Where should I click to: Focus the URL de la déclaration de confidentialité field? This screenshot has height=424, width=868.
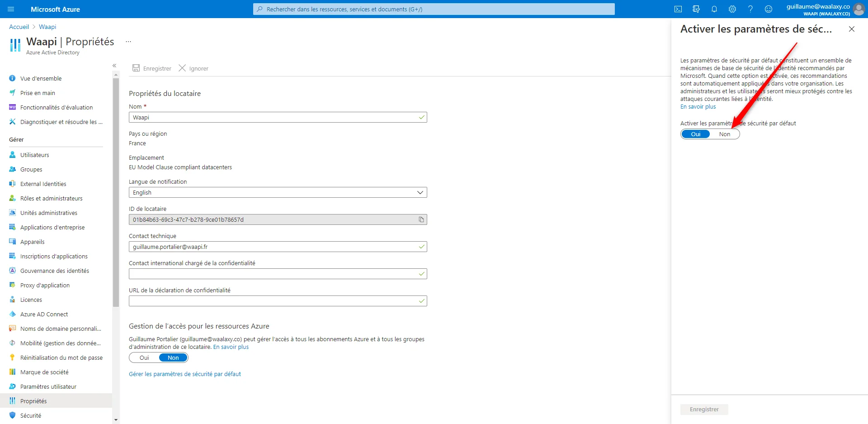coord(278,301)
